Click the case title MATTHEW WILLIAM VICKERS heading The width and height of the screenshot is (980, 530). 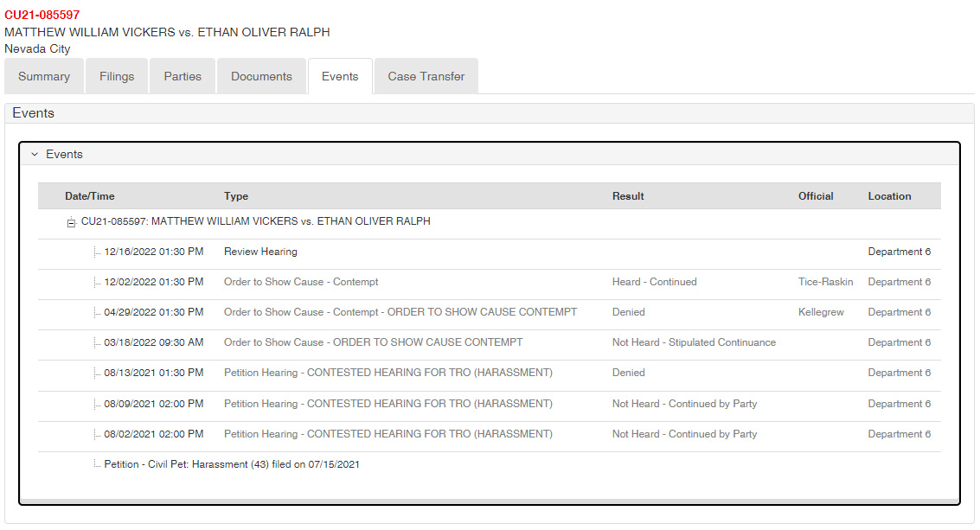[167, 32]
